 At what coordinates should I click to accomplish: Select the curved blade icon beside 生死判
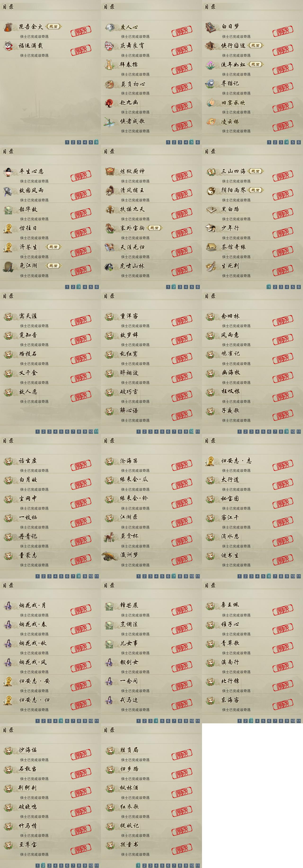211,266
